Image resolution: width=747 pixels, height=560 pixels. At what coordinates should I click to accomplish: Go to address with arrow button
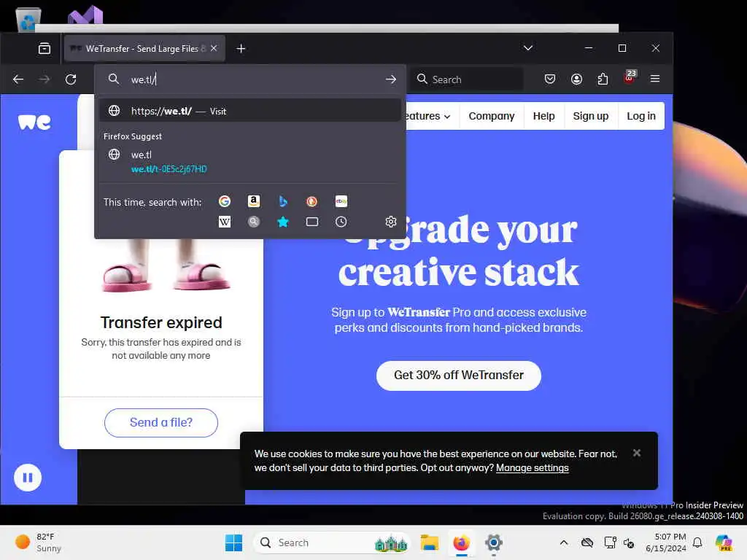[391, 79]
